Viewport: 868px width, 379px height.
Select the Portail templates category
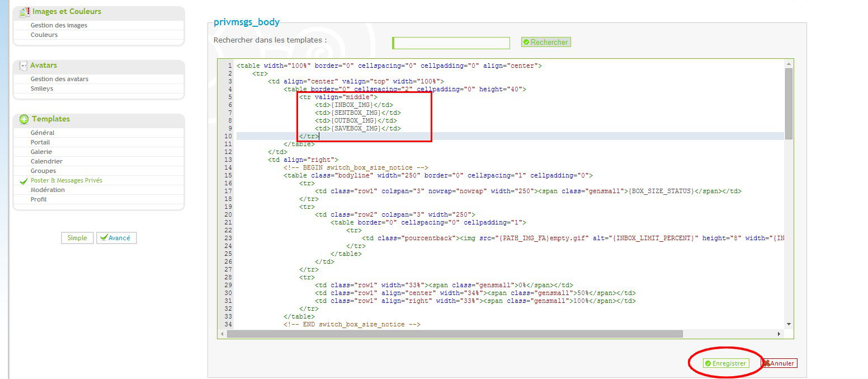tap(40, 142)
